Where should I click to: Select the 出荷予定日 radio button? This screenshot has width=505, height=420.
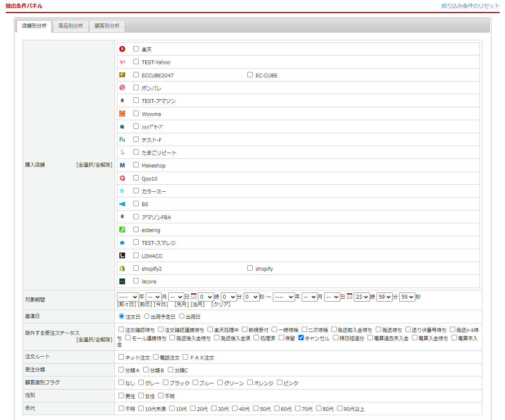point(147,316)
